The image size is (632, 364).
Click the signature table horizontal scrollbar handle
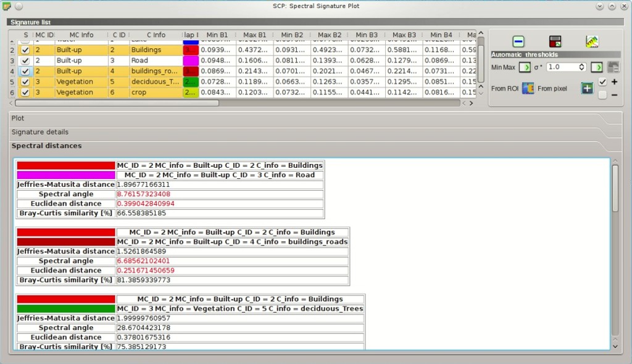pos(117,103)
